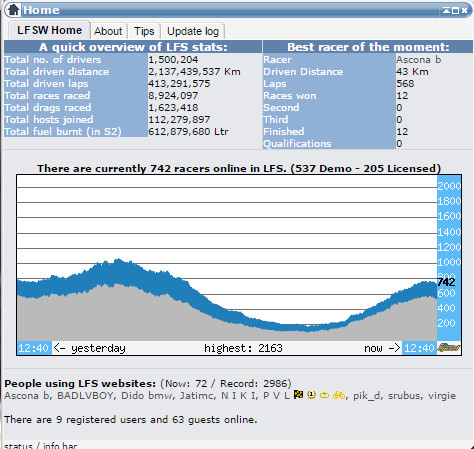Screen dimensions: 474x449
Task: Click Total no. of drivers value 1,500,204
Action: pos(173,60)
